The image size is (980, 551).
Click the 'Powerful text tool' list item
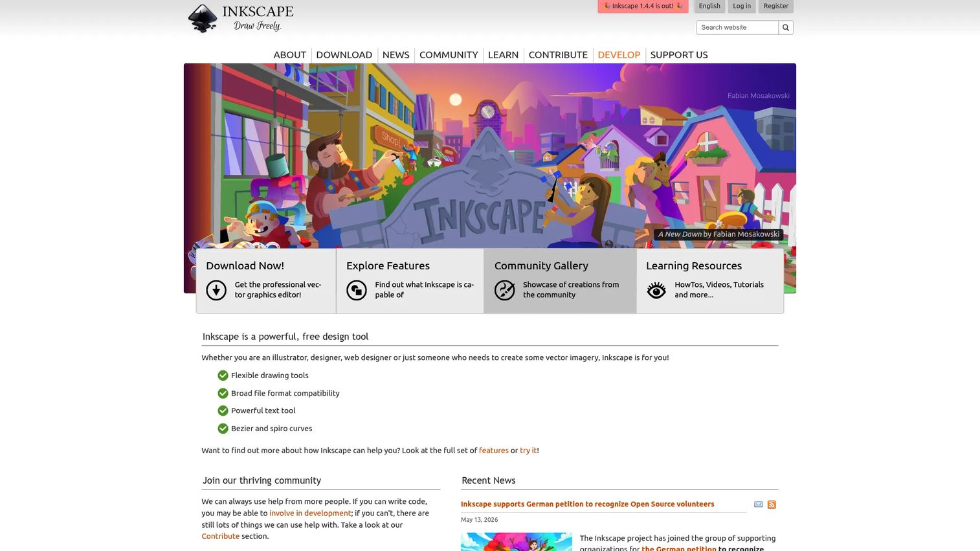tap(263, 410)
